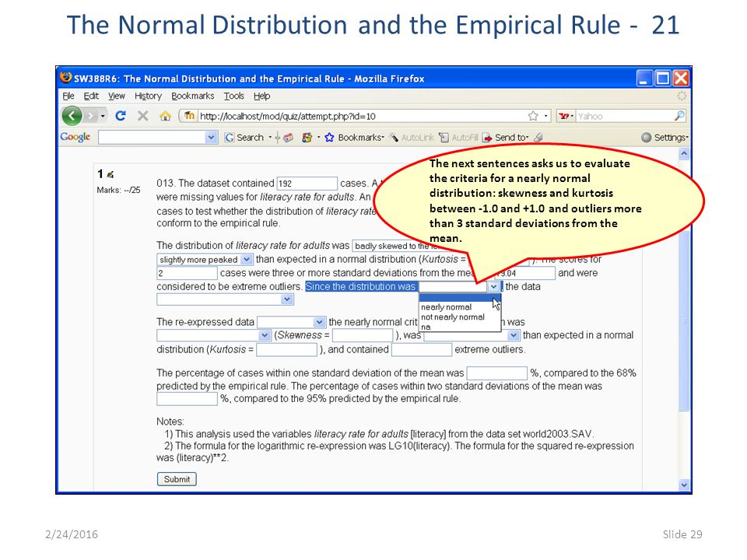Click the second Kurtosis value input field

pyautogui.click(x=286, y=349)
